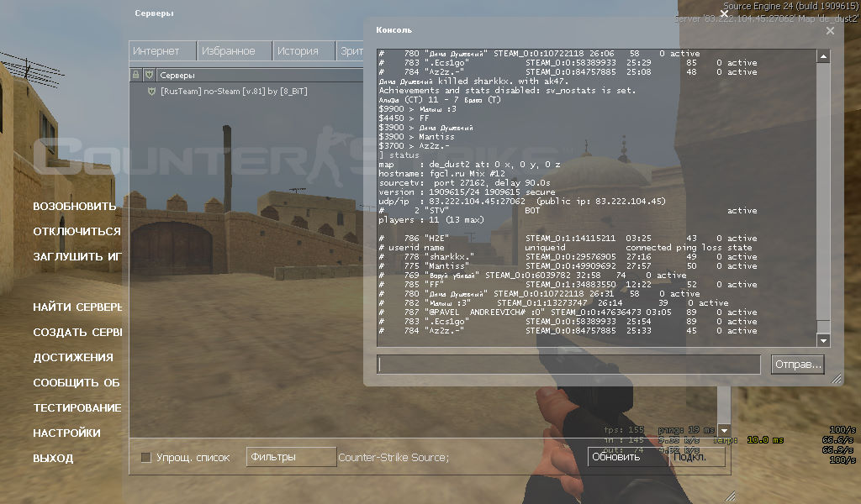This screenshot has width=861, height=504.
Task: Click console status row for "FF" userid 785
Action: [568, 284]
